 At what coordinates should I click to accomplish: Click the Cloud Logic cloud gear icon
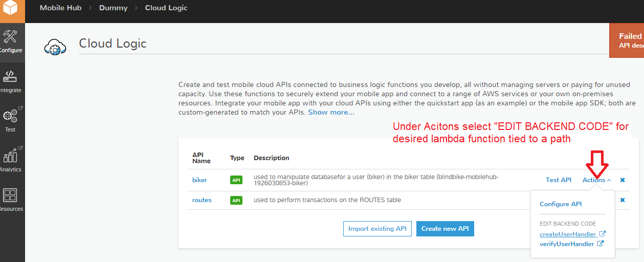click(55, 47)
